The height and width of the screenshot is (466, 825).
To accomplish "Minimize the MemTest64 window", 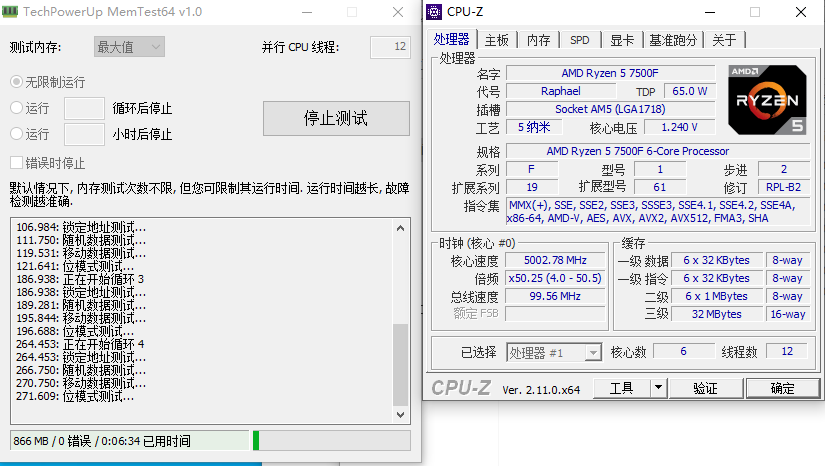I will [x=307, y=12].
